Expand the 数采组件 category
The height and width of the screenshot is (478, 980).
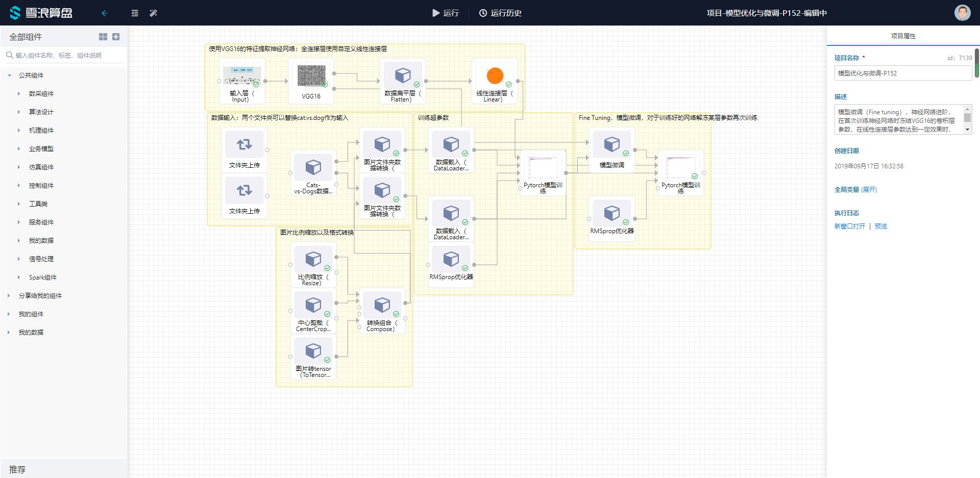coord(19,94)
